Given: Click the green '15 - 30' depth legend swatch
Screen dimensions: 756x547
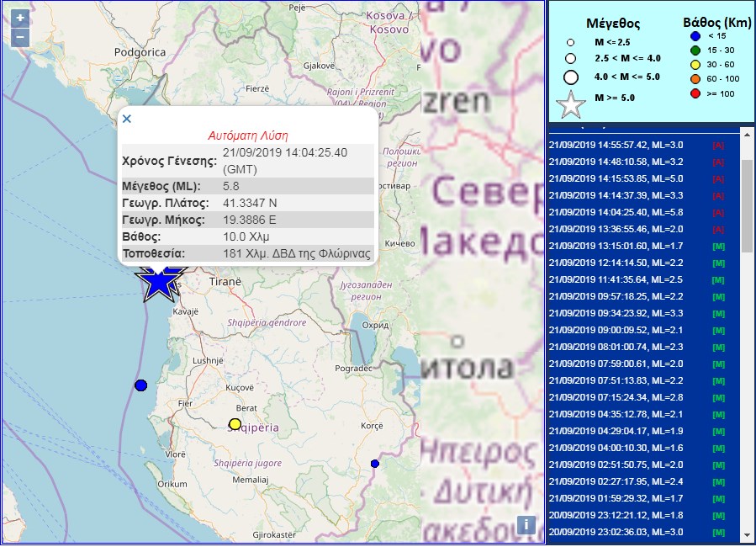Looking at the screenshot, I should [695, 50].
